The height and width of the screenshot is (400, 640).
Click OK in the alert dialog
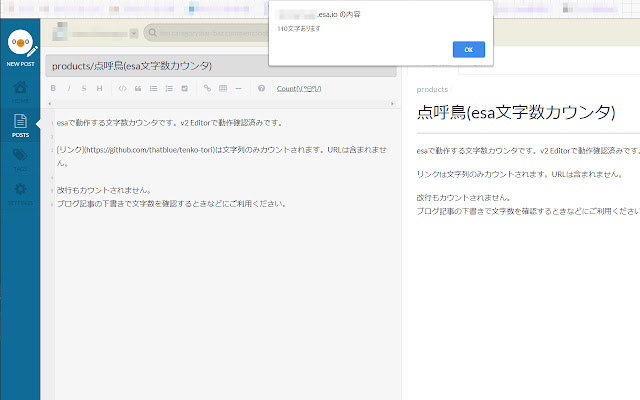click(x=468, y=49)
